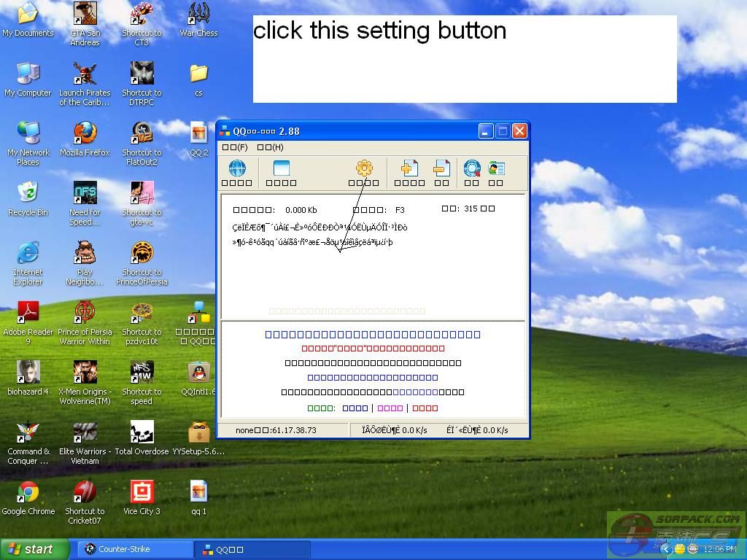The height and width of the screenshot is (560, 747).
Task: Click the plus document icon in QQ toolbar
Action: pos(409,168)
